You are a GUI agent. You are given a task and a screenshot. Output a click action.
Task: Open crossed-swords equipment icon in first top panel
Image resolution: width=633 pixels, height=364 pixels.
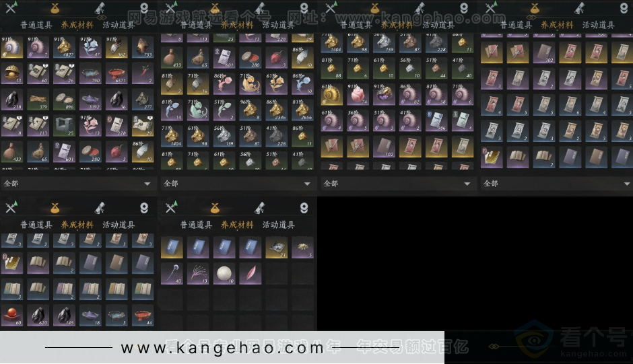click(x=11, y=7)
